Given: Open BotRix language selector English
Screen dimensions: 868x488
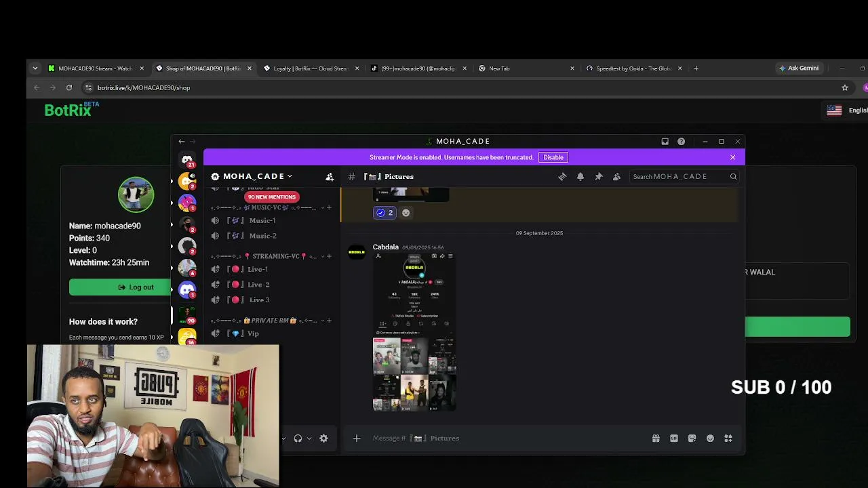Looking at the screenshot, I should pyautogui.click(x=847, y=110).
